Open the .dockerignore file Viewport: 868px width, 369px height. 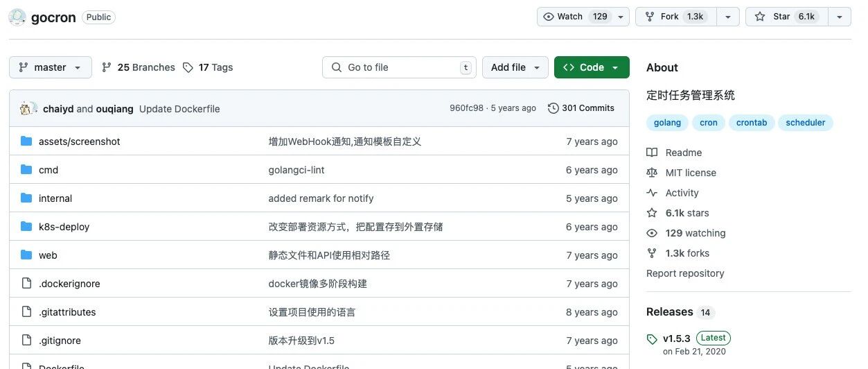(x=69, y=284)
